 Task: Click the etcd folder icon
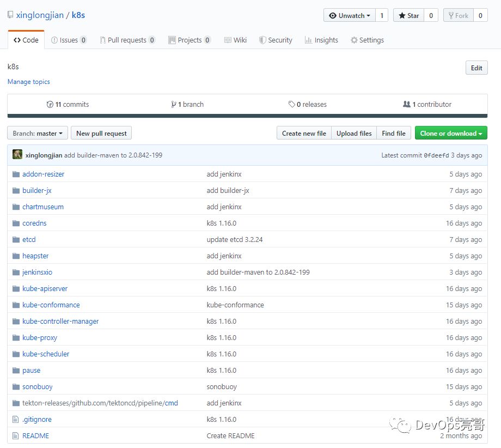16,239
